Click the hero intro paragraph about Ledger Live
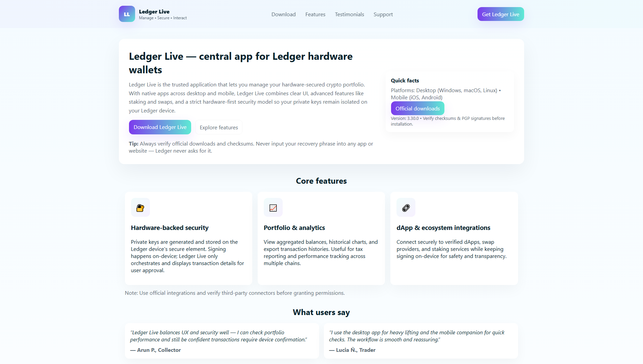 [x=248, y=98]
